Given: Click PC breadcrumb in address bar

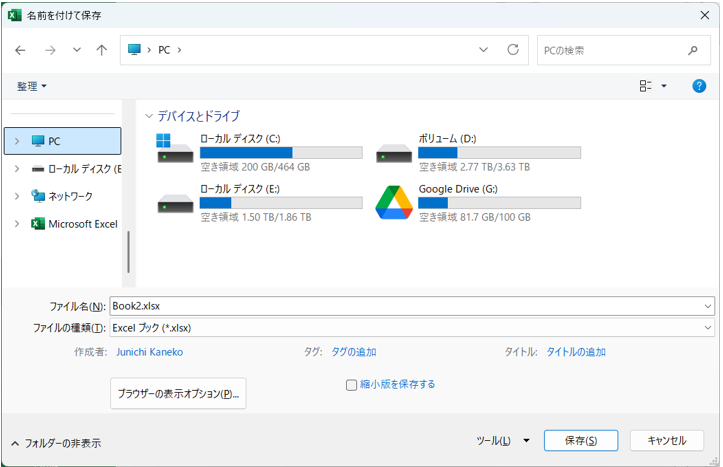Looking at the screenshot, I should pos(164,50).
